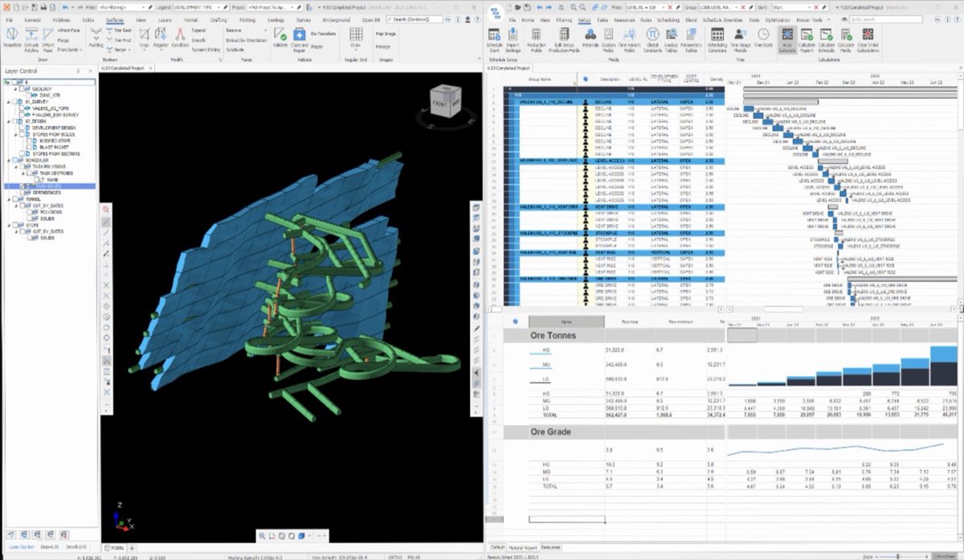Open Time Usage Models
964x560 pixels.
[x=741, y=39]
